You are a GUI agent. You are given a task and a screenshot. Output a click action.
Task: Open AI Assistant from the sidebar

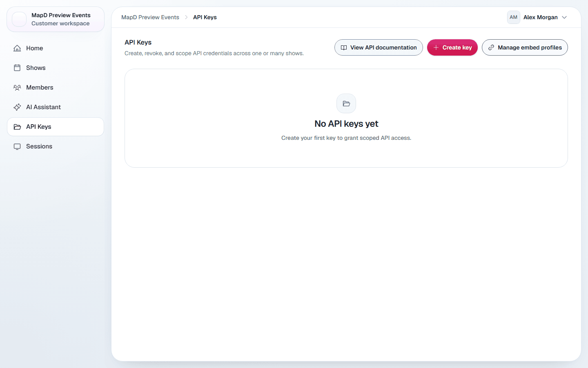(56, 107)
